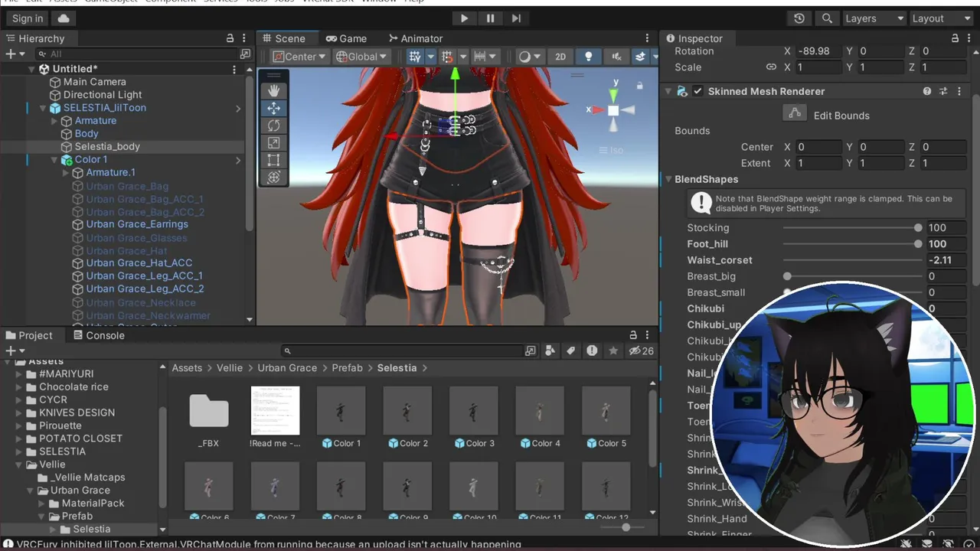Click Project search-by-type icon
The image size is (980, 551).
(550, 350)
